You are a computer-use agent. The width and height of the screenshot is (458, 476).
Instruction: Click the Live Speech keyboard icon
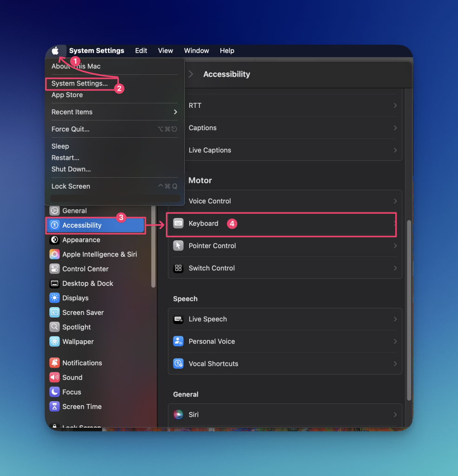[178, 319]
